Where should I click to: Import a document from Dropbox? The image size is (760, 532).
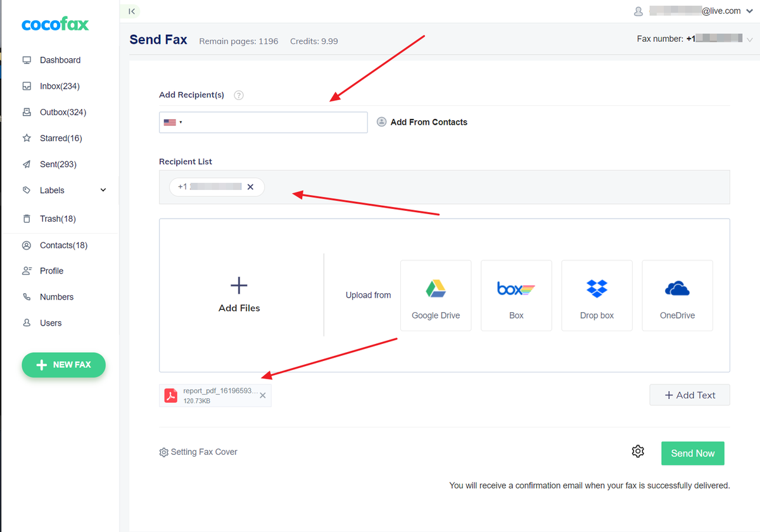click(x=597, y=295)
